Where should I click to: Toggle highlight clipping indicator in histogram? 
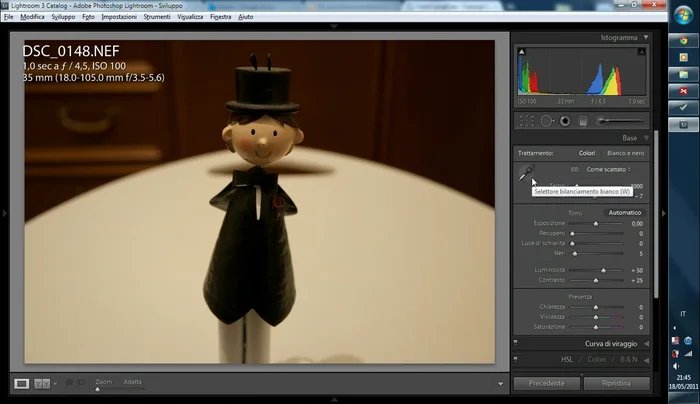pyautogui.click(x=642, y=51)
